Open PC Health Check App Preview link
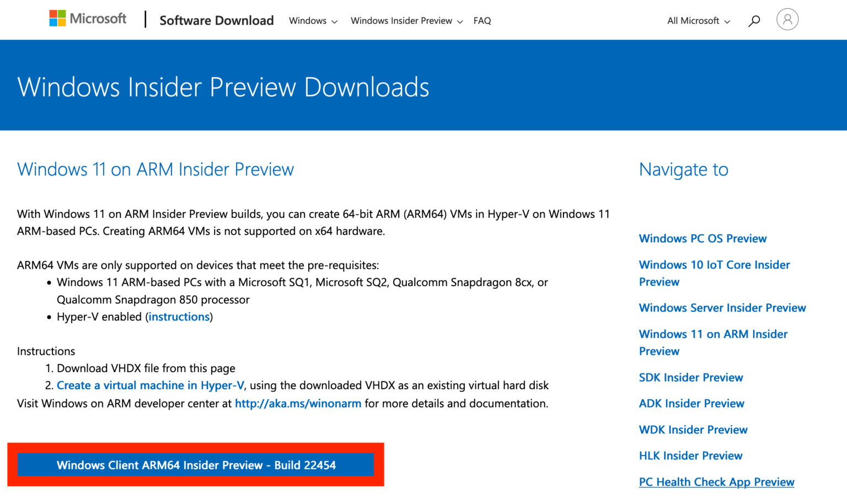Image resolution: width=847 pixels, height=504 pixels. click(x=716, y=482)
